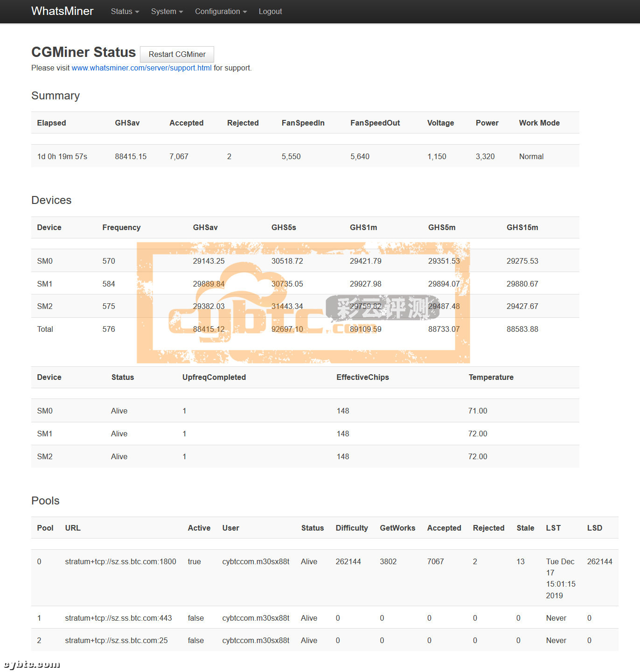Click pool 0 GetWorks value 3802
Viewport: 640px width, 672px height.
click(x=388, y=561)
